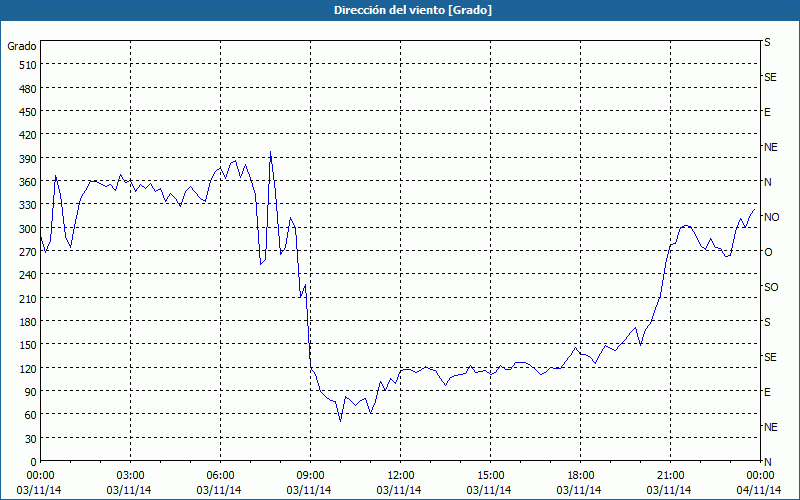Click the E compass label beside 90

[x=767, y=392]
